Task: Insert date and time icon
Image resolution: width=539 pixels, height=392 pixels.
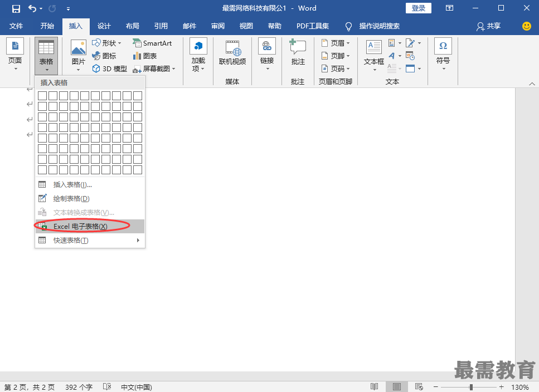Action: [x=410, y=56]
